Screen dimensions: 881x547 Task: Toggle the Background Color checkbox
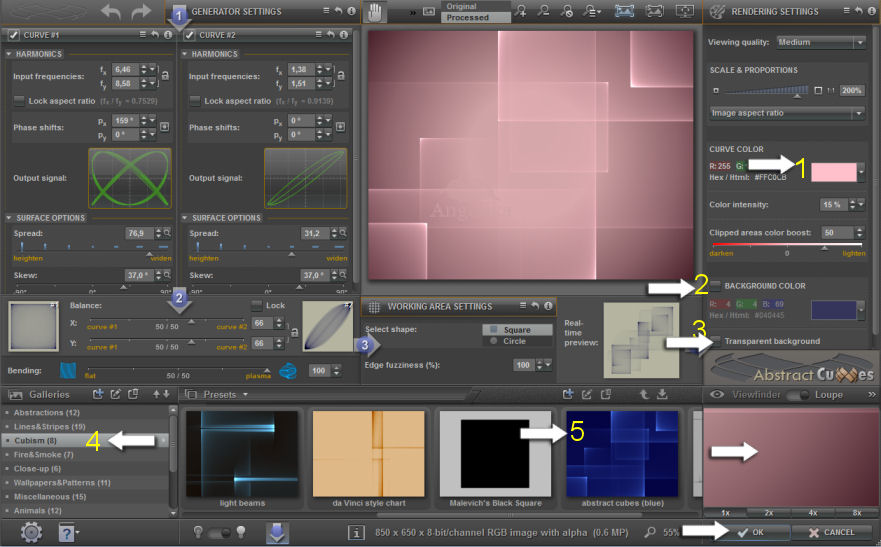(x=715, y=286)
